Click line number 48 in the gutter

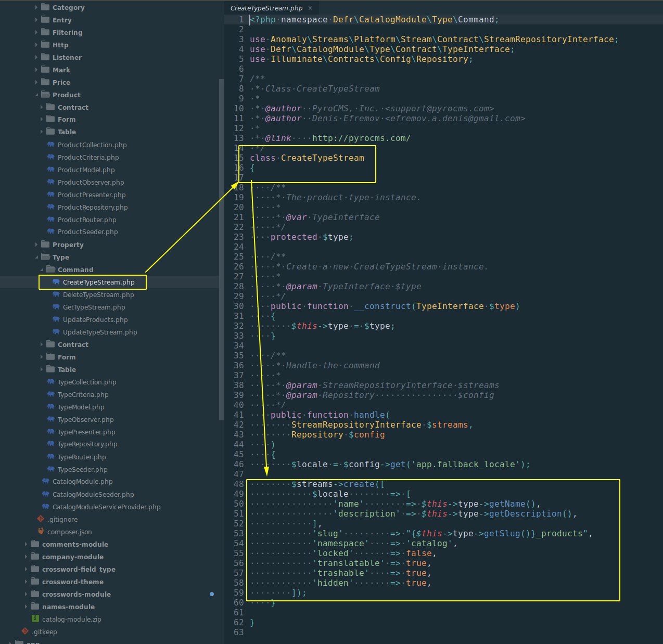pos(238,484)
